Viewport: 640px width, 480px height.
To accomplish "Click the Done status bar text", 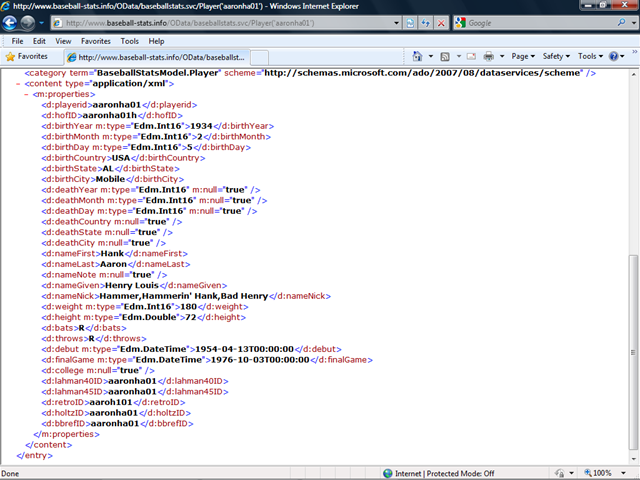I will pos(10,473).
